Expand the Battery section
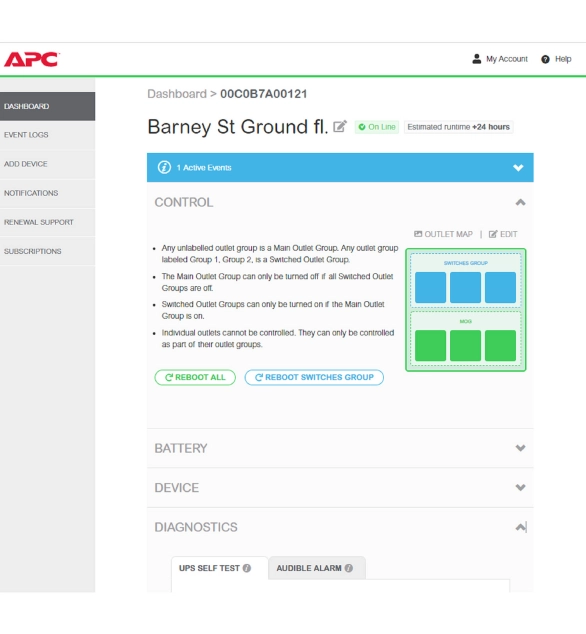The height and width of the screenshot is (634, 586). coord(520,448)
